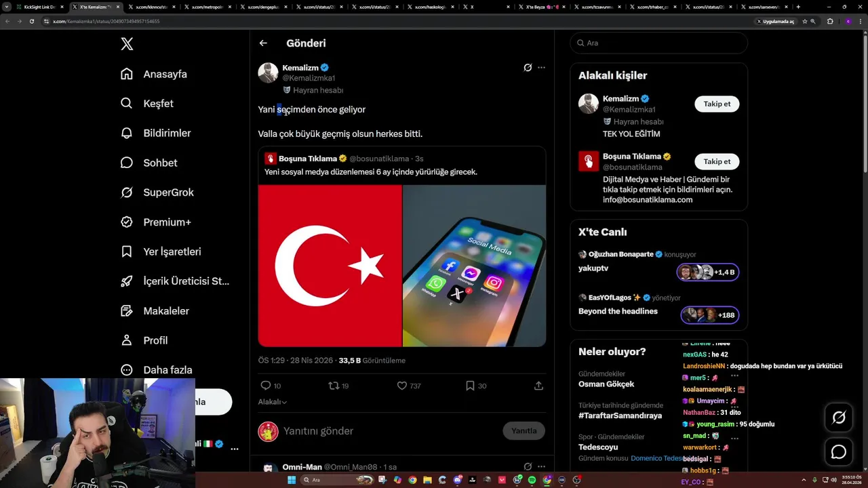Image resolution: width=868 pixels, height=488 pixels.
Task: Open the Turkish flag image in quoted post
Action: (330, 266)
